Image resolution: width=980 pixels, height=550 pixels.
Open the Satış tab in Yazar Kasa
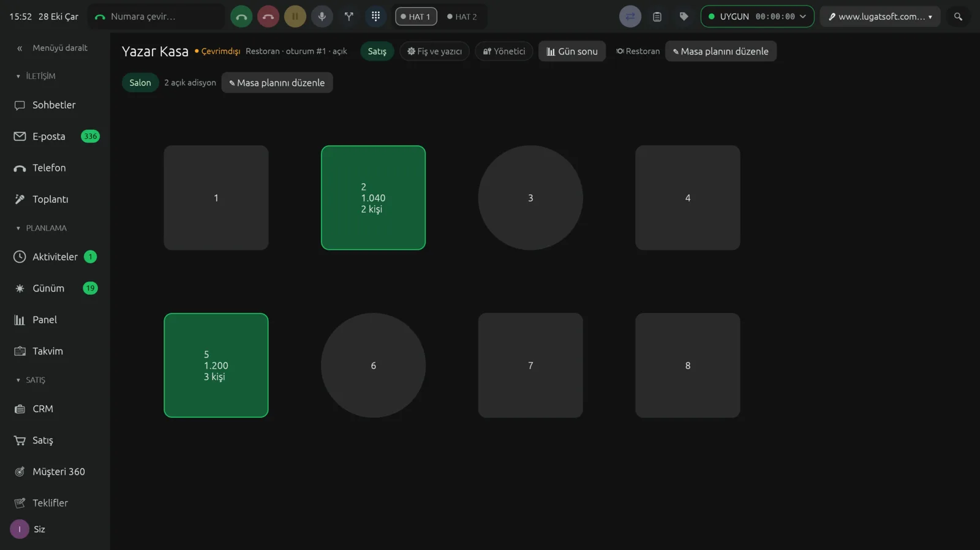(377, 51)
